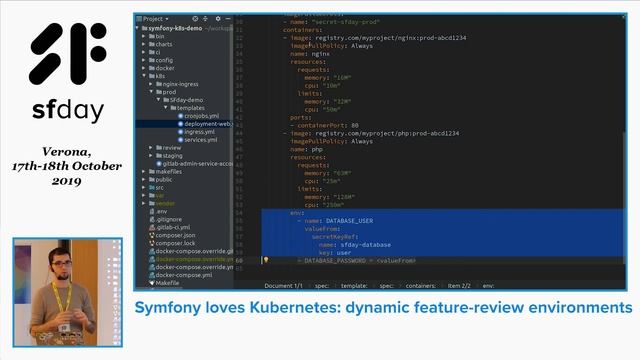Image resolution: width=640 pixels, height=360 pixels.
Task: Click the Item 2/2 breadcrumb
Action: coord(459,286)
